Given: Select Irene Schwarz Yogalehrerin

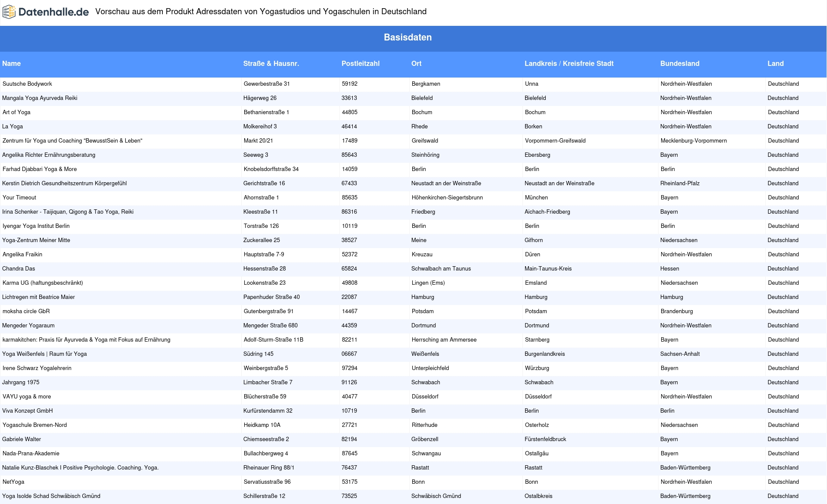Looking at the screenshot, I should (x=37, y=368).
